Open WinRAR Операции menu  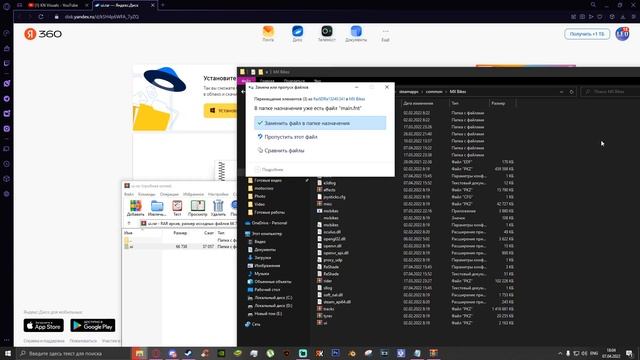[169, 194]
